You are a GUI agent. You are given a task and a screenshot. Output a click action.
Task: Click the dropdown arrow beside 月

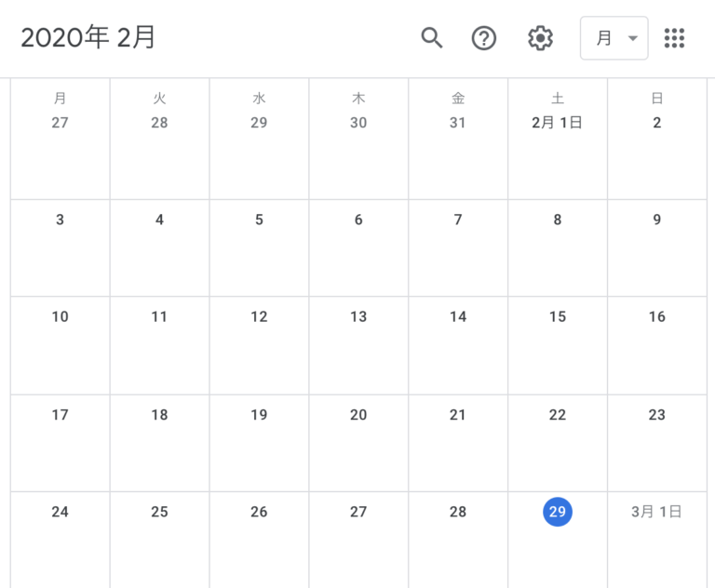(x=632, y=38)
